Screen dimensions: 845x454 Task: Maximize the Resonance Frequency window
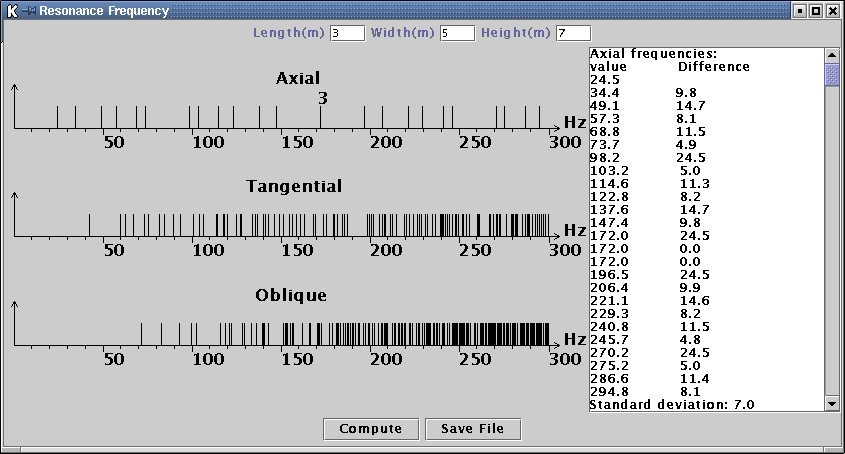point(816,10)
